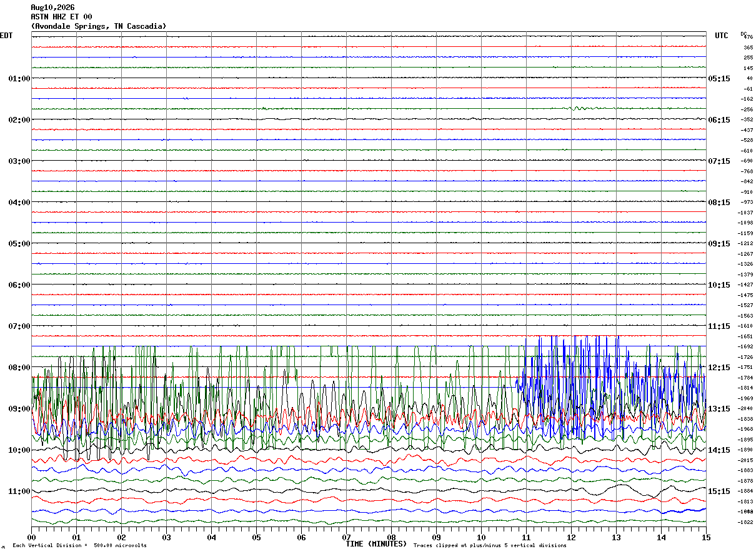Click DC offset value "-1475"

(x=746, y=295)
